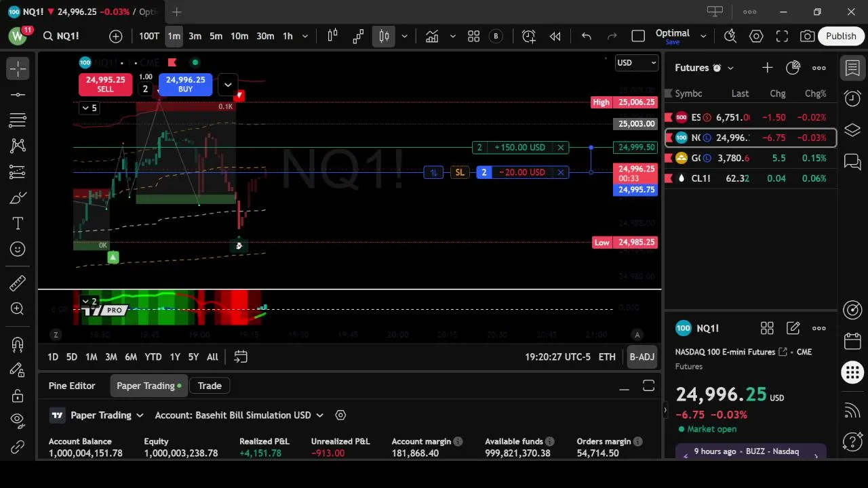Open quick search magnifier with plus

[730, 36]
